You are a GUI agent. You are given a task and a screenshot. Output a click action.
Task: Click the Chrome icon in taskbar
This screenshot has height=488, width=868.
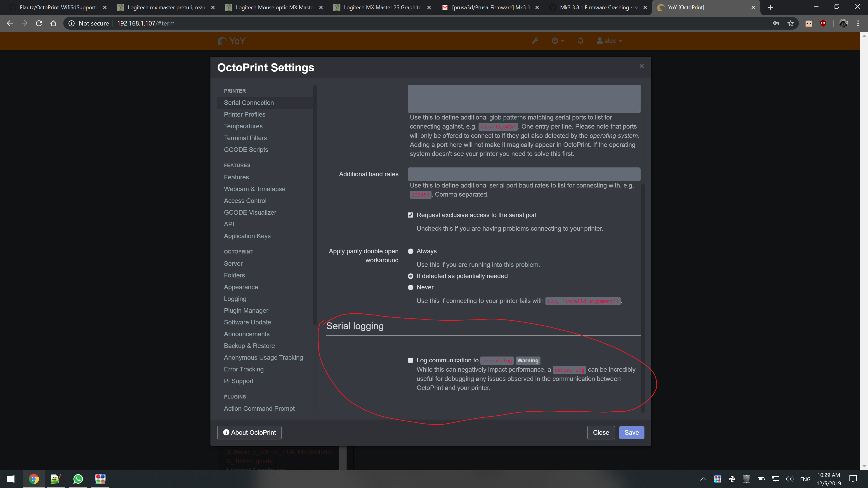[x=34, y=479]
